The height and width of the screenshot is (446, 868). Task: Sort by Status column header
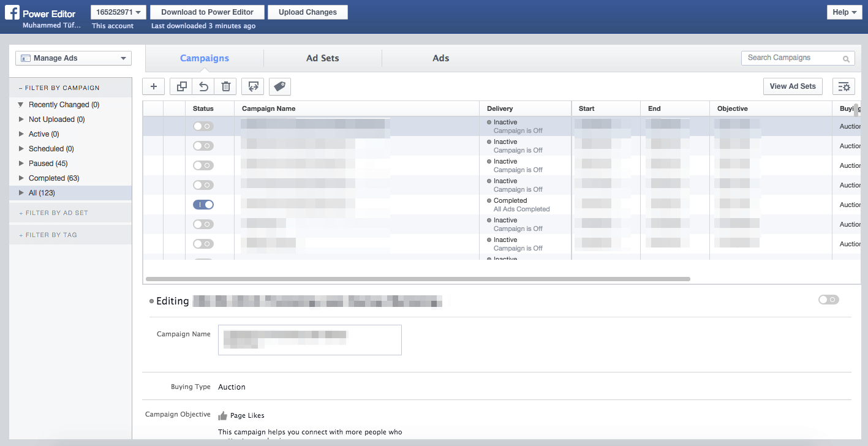[209, 108]
